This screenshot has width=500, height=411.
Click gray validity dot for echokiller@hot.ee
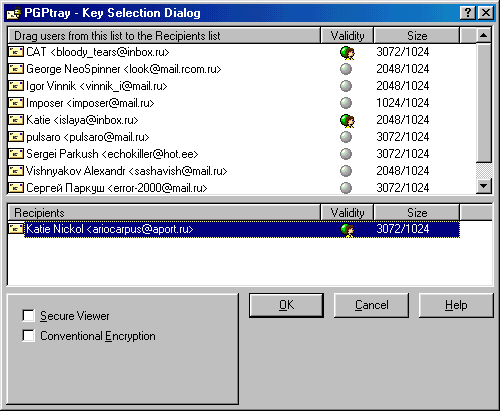click(346, 154)
